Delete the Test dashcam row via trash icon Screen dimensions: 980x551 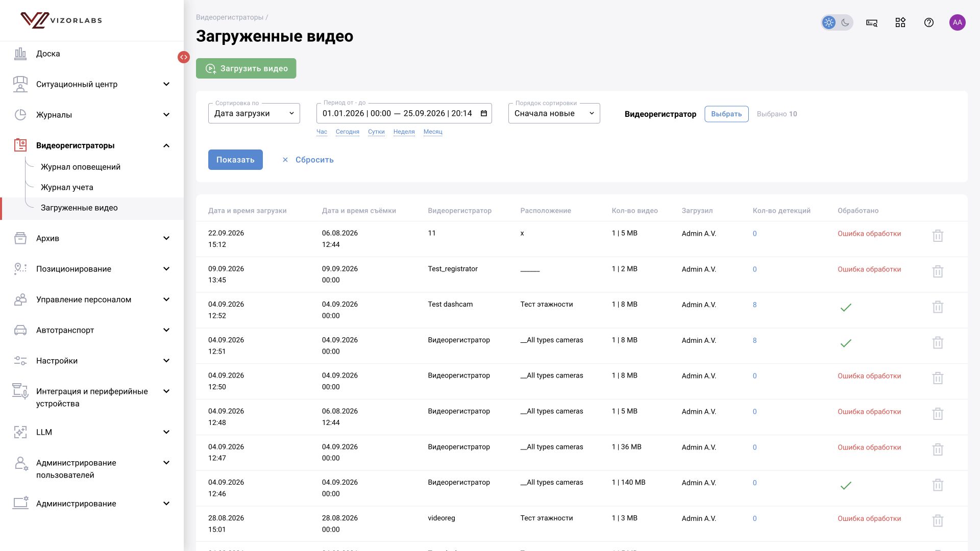click(x=938, y=307)
